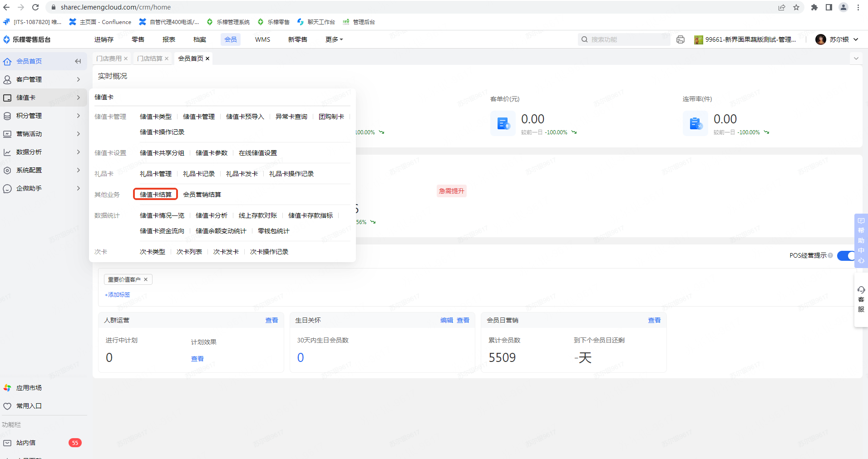Image resolution: width=868 pixels, height=459 pixels.
Task: Click 编辑 in the 生日关怀 card
Action: tap(447, 320)
